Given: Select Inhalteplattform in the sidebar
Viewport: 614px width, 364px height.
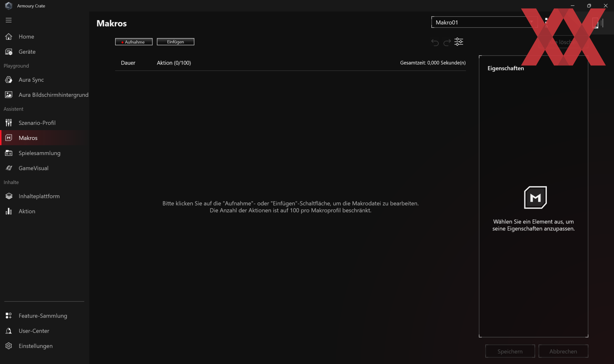Looking at the screenshot, I should [x=44, y=196].
